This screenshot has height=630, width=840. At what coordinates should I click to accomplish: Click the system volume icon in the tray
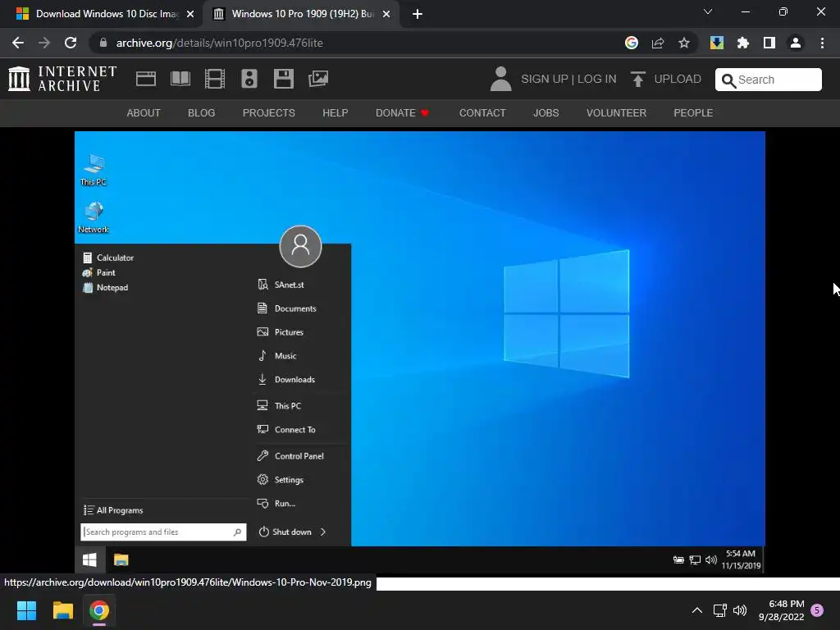(x=740, y=610)
